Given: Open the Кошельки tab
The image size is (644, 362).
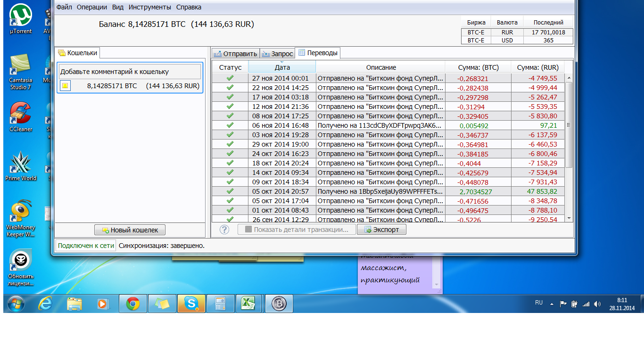Looking at the screenshot, I should point(78,53).
